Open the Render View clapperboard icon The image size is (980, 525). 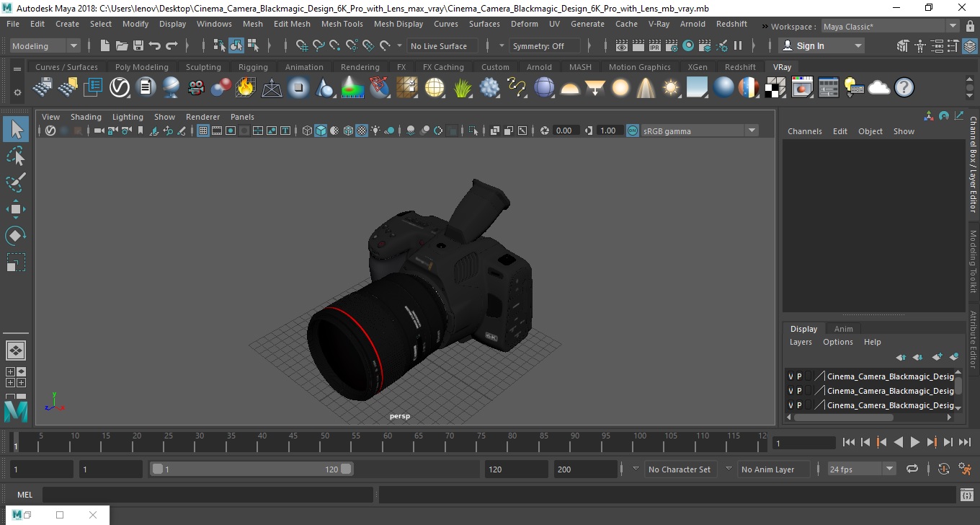pyautogui.click(x=622, y=45)
